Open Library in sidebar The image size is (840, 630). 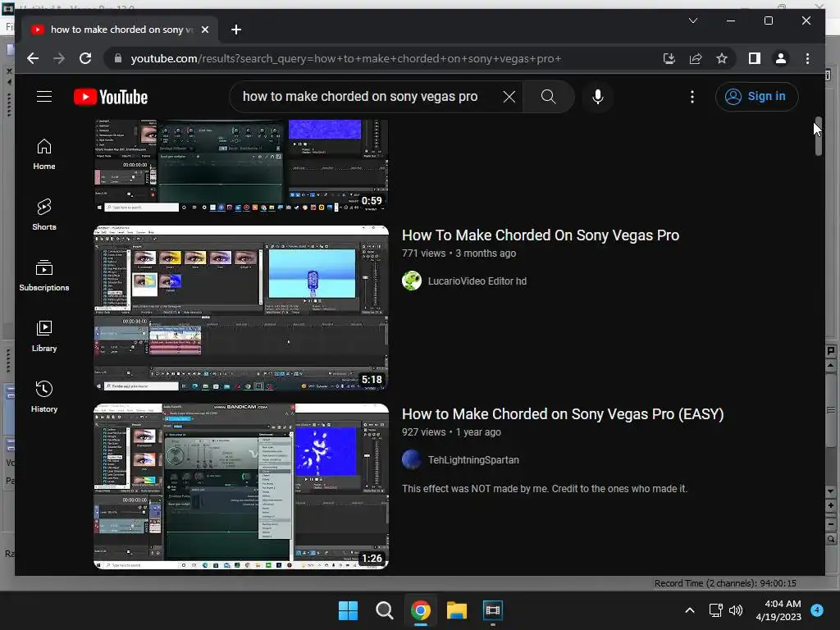(44, 336)
